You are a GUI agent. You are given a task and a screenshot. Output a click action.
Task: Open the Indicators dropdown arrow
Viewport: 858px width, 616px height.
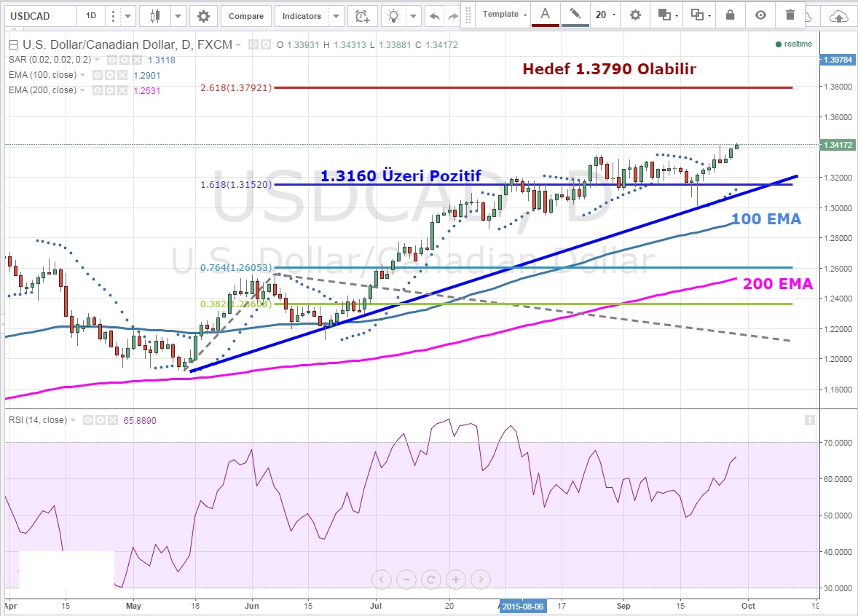[x=335, y=16]
